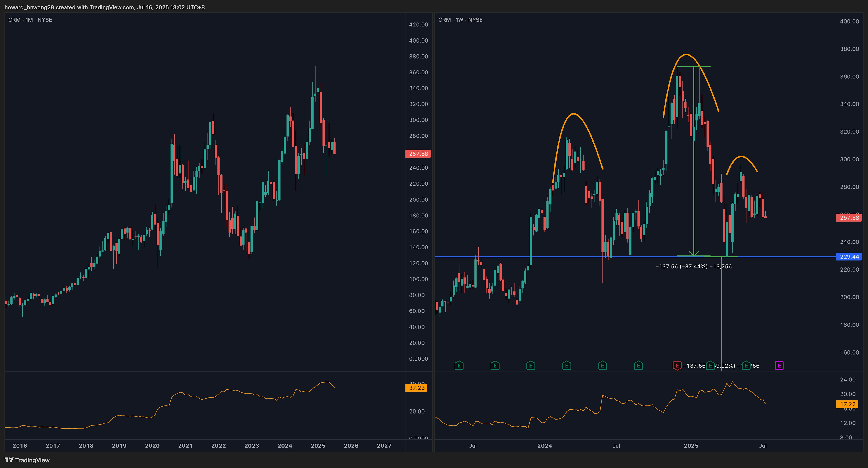
Task: Click the 2022 label on the time axis
Action: pyautogui.click(x=218, y=446)
